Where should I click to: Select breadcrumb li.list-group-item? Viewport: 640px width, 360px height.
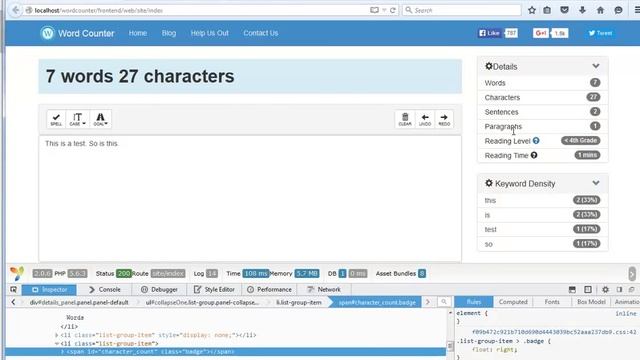tap(299, 302)
